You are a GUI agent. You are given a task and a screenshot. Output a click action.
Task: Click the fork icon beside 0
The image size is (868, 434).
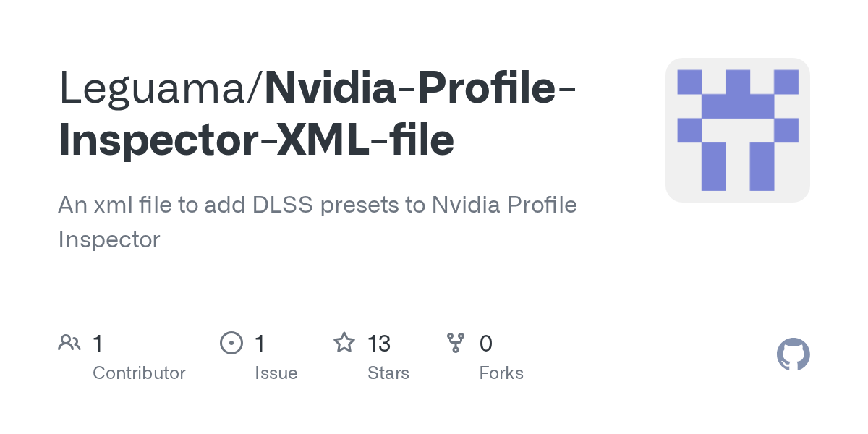tap(456, 343)
